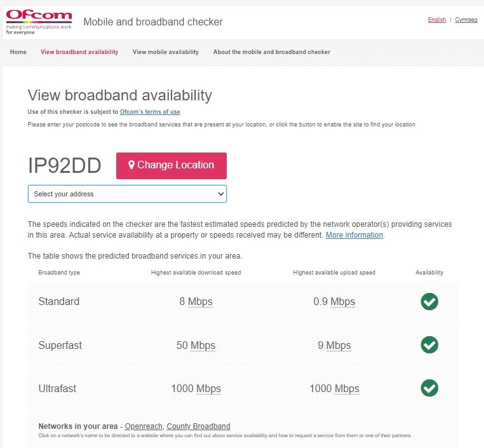This screenshot has height=448, width=484.
Task: Click Mbps abbreviation for Standard download speed
Action: (x=200, y=302)
